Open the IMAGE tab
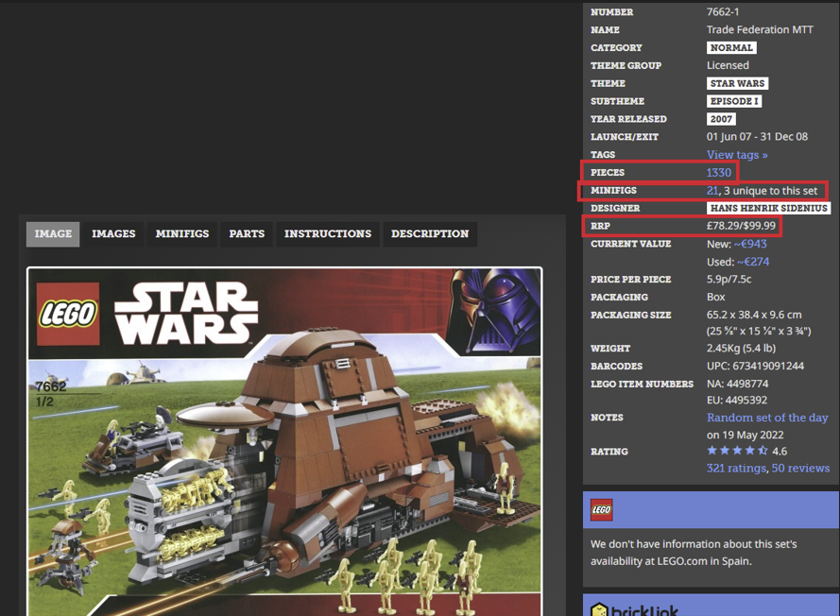The height and width of the screenshot is (616, 840). [x=53, y=234]
